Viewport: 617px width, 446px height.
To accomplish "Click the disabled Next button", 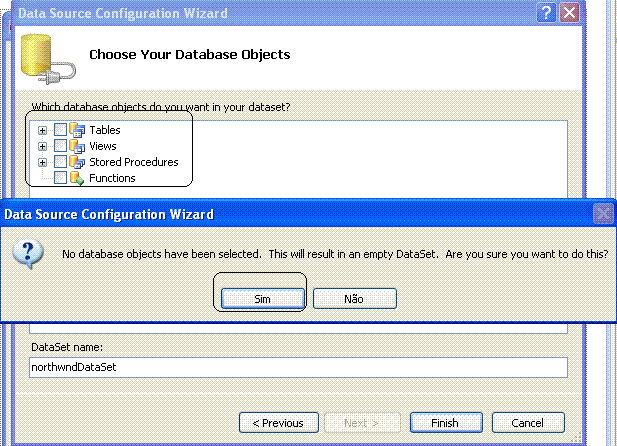I will [x=362, y=423].
